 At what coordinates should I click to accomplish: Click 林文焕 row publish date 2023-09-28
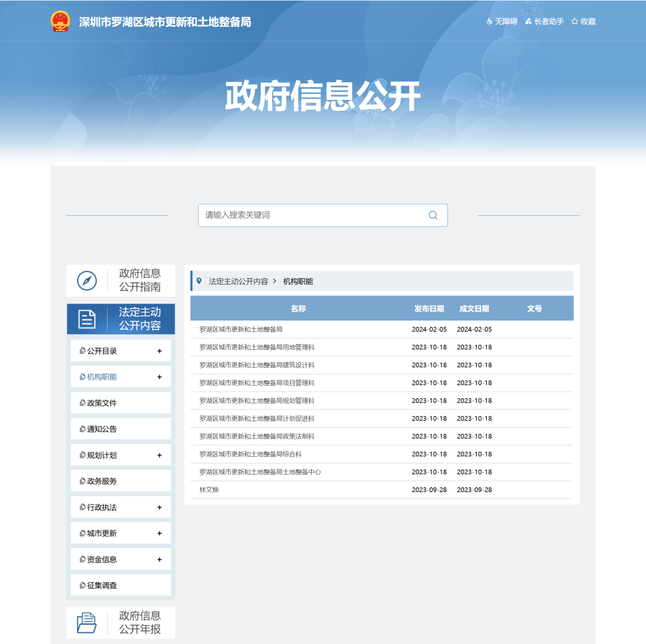tap(429, 490)
